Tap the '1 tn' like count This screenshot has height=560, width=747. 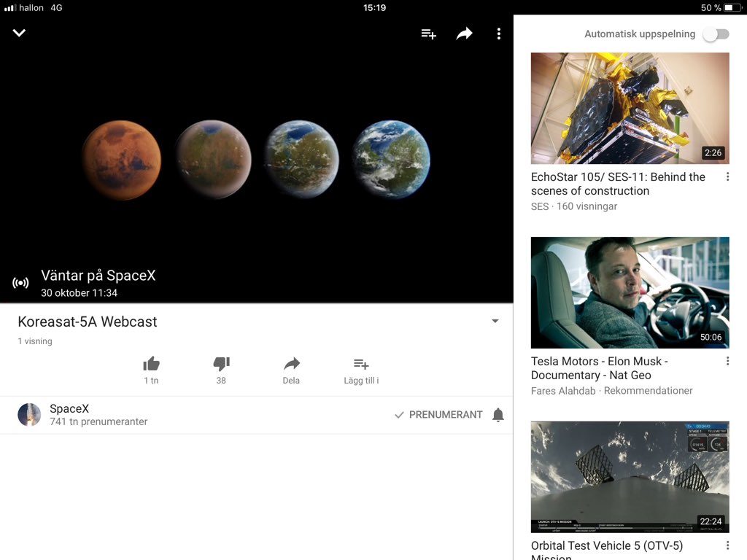(151, 381)
